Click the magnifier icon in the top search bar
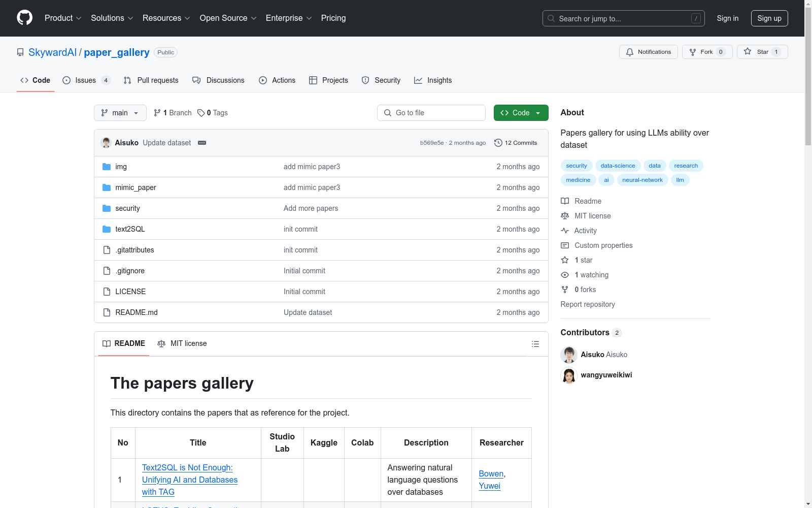This screenshot has width=812, height=508. (551, 18)
